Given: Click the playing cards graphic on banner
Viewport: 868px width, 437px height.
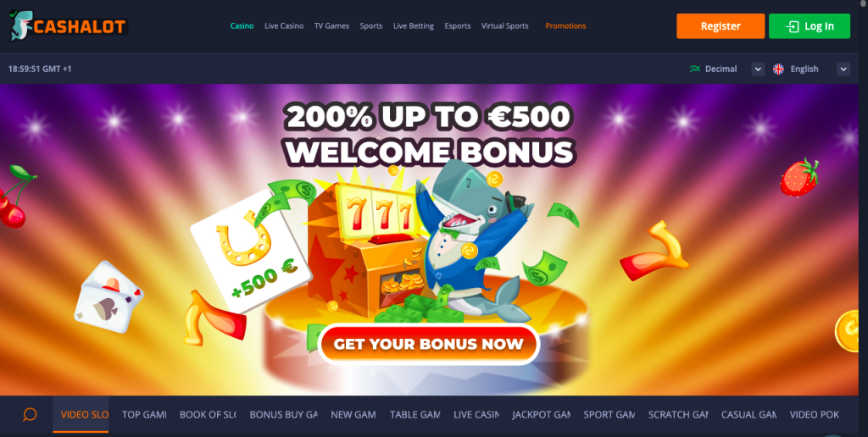Looking at the screenshot, I should (x=108, y=297).
